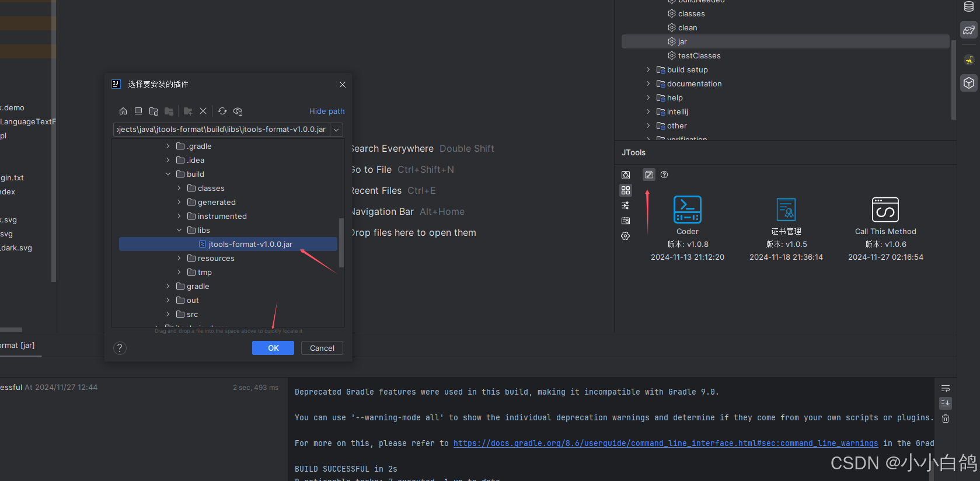
Task: Click the New Folder toolbar icon
Action: tap(188, 111)
